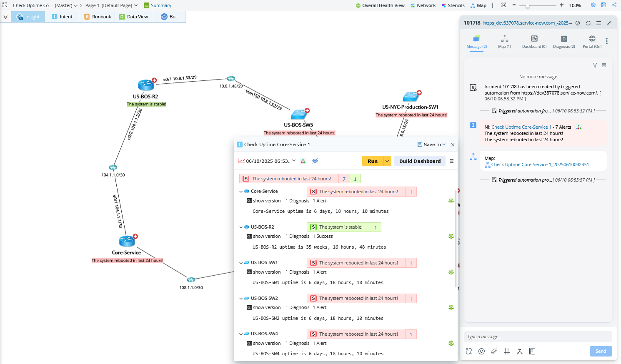Screen dimensions: 621x364
Task: Collapse the US-BOS-SW4 result section
Action: tap(241, 334)
